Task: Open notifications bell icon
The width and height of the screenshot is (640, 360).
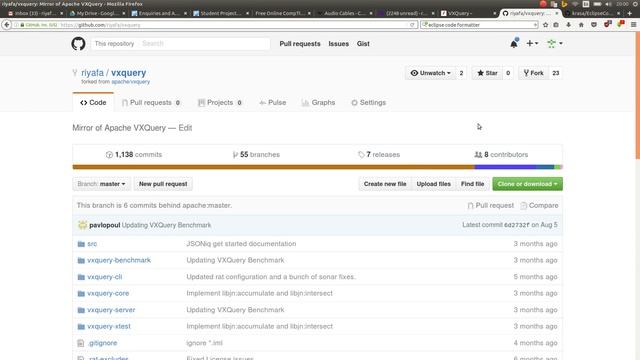Action: 514,43
